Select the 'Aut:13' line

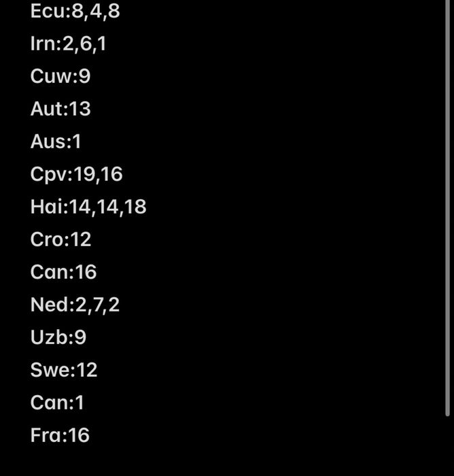(60, 109)
